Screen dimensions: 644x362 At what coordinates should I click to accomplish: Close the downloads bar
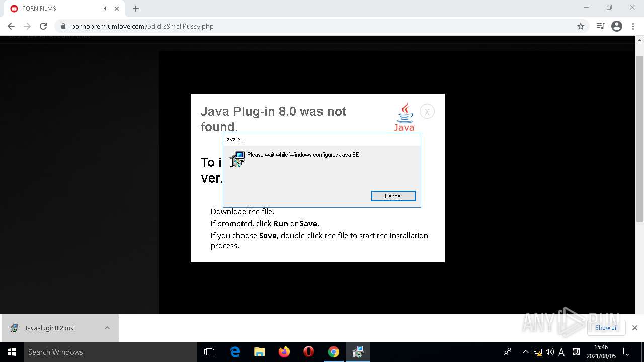click(634, 328)
